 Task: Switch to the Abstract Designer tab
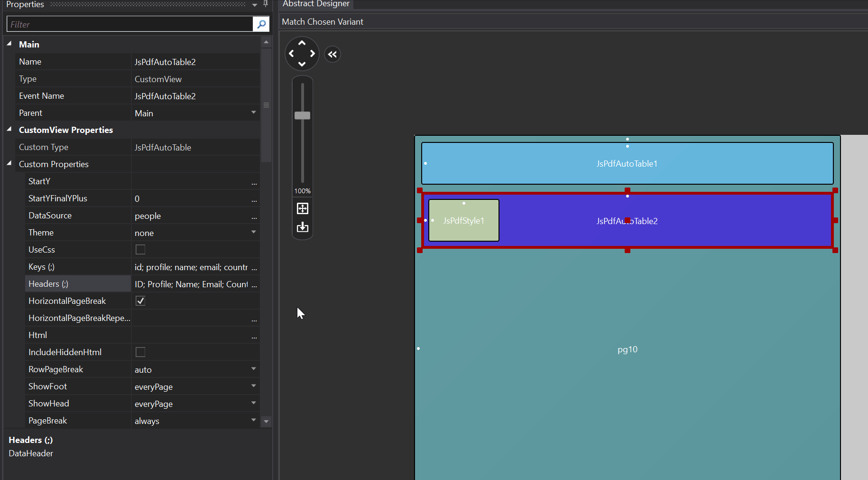coord(316,4)
